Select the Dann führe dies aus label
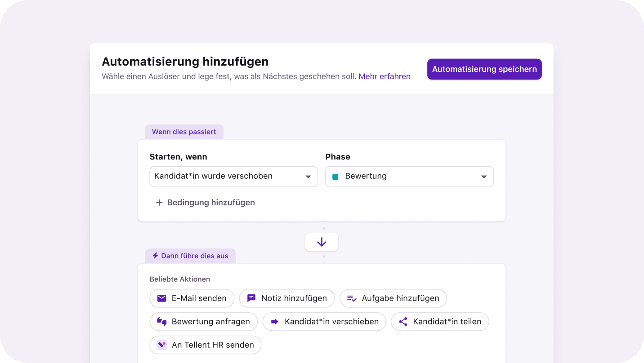 pos(194,256)
